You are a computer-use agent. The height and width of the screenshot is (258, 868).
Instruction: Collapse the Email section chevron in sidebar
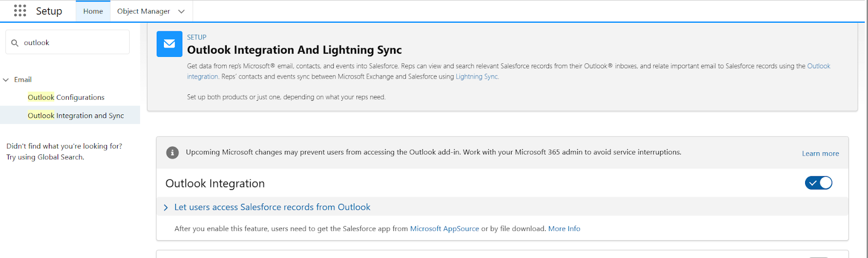coord(6,80)
